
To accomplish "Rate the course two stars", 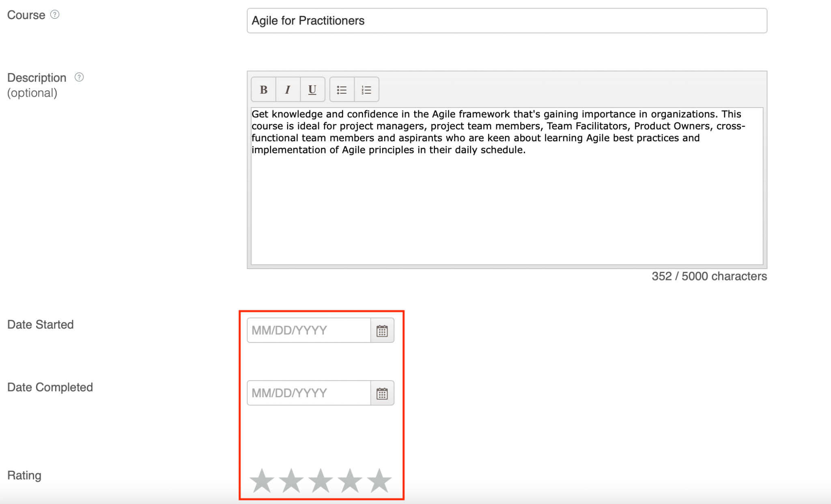I will click(291, 480).
